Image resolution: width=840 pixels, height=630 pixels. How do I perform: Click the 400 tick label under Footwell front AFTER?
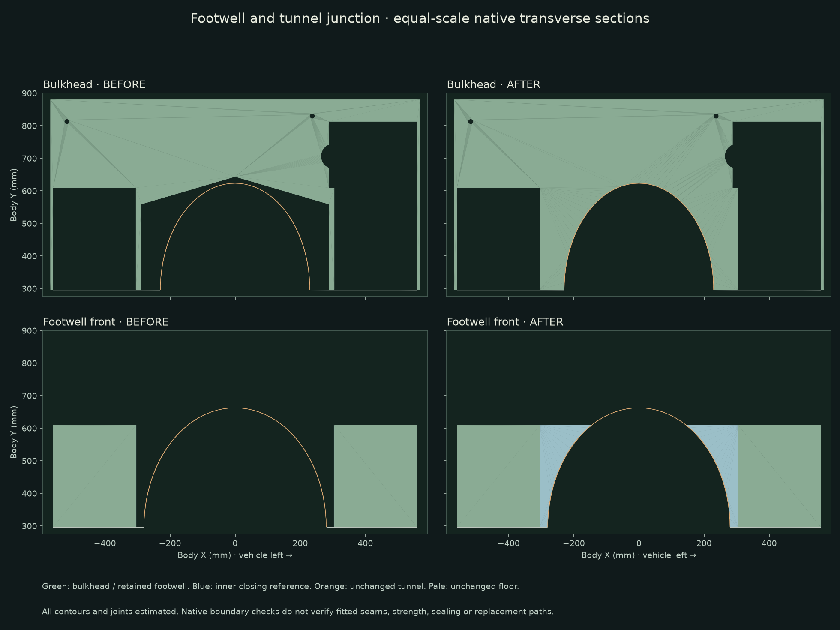tap(769, 543)
